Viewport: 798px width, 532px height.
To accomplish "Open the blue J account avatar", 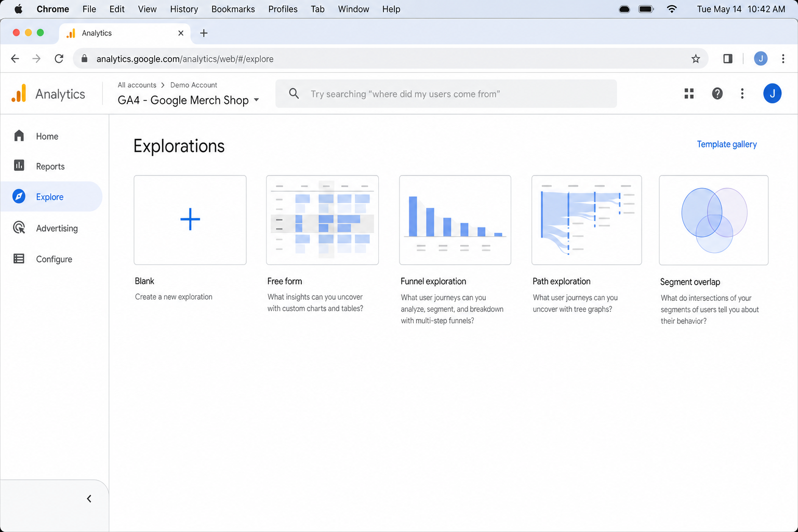I will [x=773, y=94].
